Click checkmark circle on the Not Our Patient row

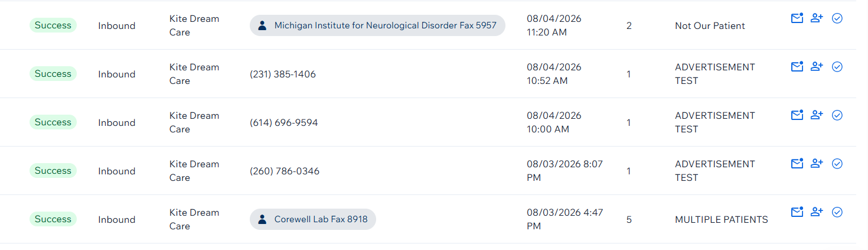pos(837,18)
